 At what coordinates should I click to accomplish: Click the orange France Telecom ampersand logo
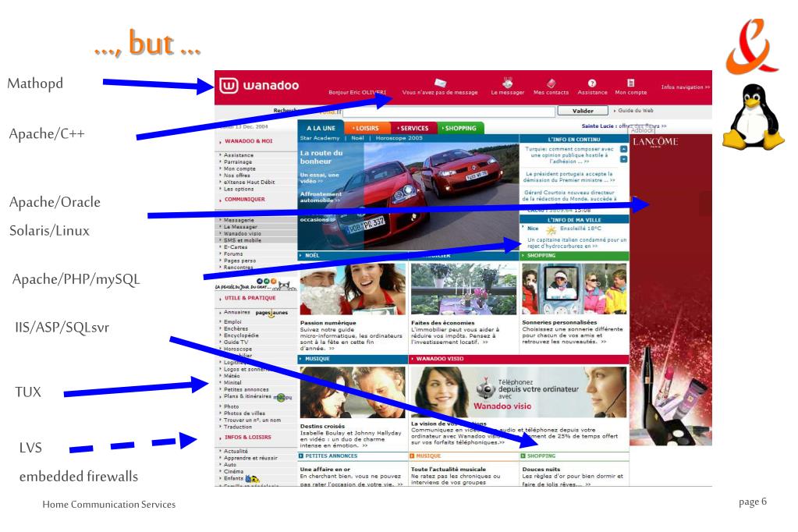[x=751, y=46]
